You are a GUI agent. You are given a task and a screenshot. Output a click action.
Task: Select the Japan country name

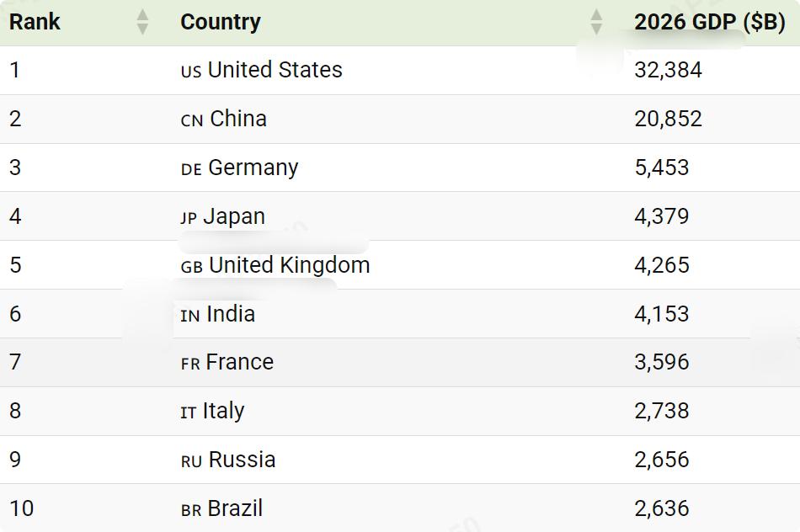(234, 217)
